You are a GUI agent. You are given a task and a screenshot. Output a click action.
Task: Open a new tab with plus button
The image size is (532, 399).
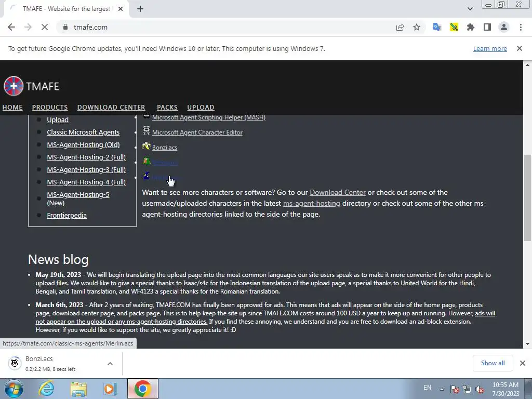coord(140,9)
